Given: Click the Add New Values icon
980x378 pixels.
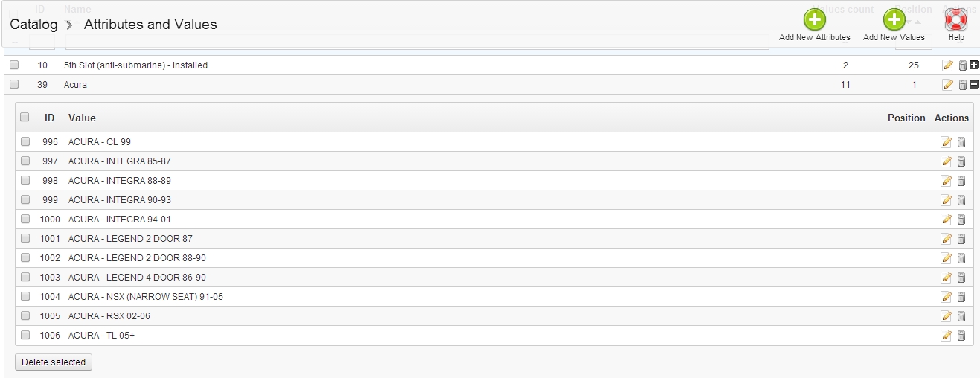Looking at the screenshot, I should click(894, 19).
